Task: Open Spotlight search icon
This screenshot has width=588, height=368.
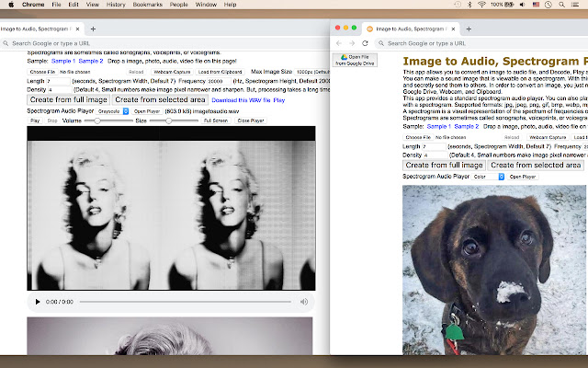Action: click(x=561, y=5)
